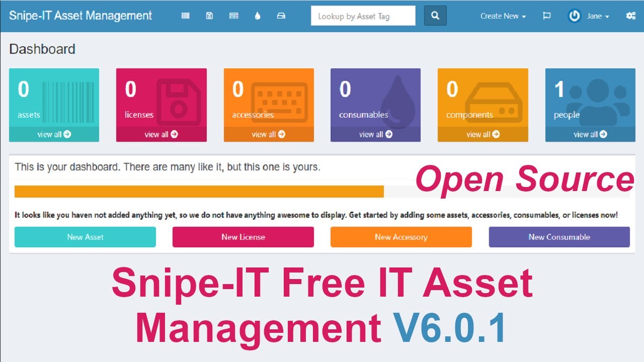Click the New Consumable button
This screenshot has width=644, height=362.
pyautogui.click(x=559, y=237)
